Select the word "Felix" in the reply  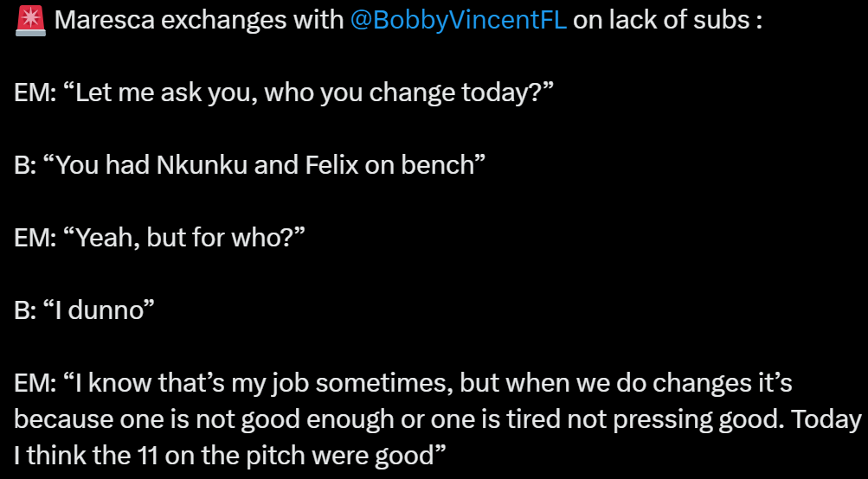coord(331,165)
